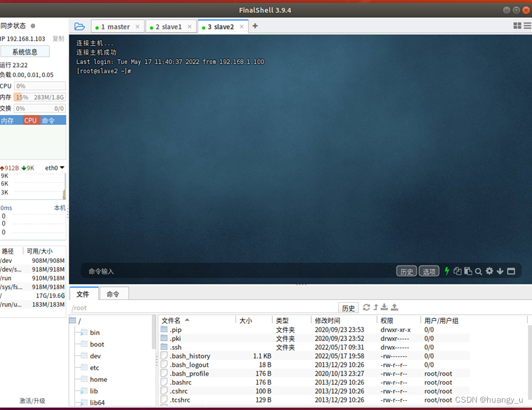
Task: Click the CPU usage bar showing 0%
Action: [40, 86]
